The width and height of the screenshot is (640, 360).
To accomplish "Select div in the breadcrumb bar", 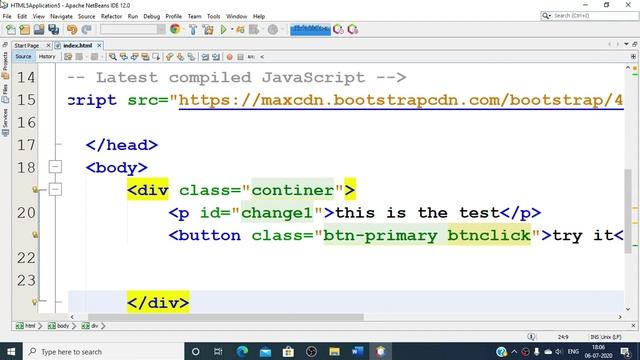I will click(x=91, y=326).
